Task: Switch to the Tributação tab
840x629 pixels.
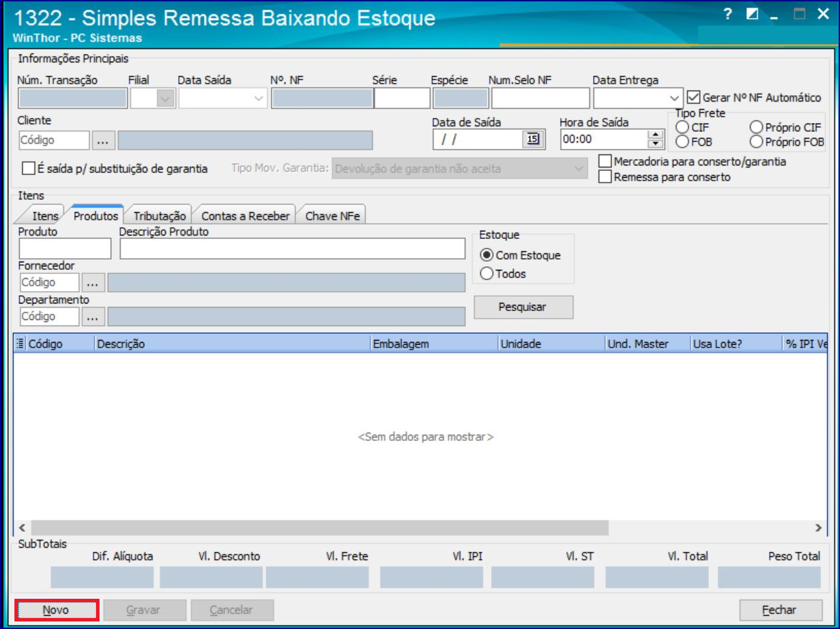Action: (160, 216)
